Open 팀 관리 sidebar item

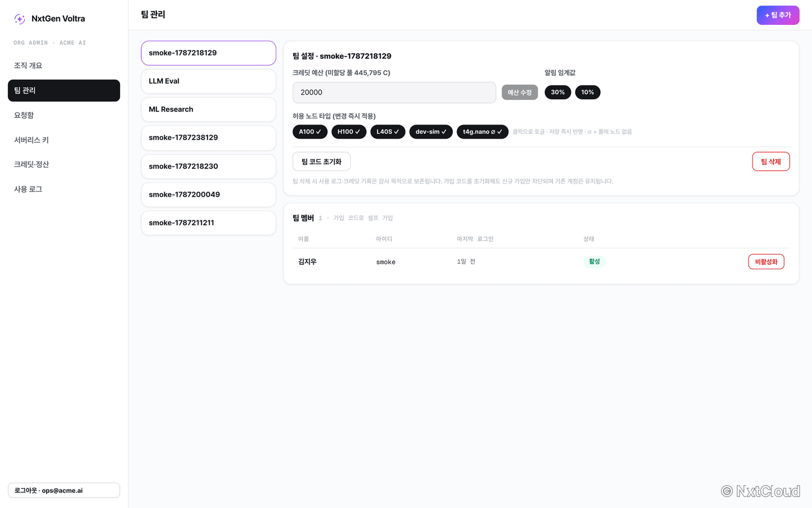[x=64, y=90]
